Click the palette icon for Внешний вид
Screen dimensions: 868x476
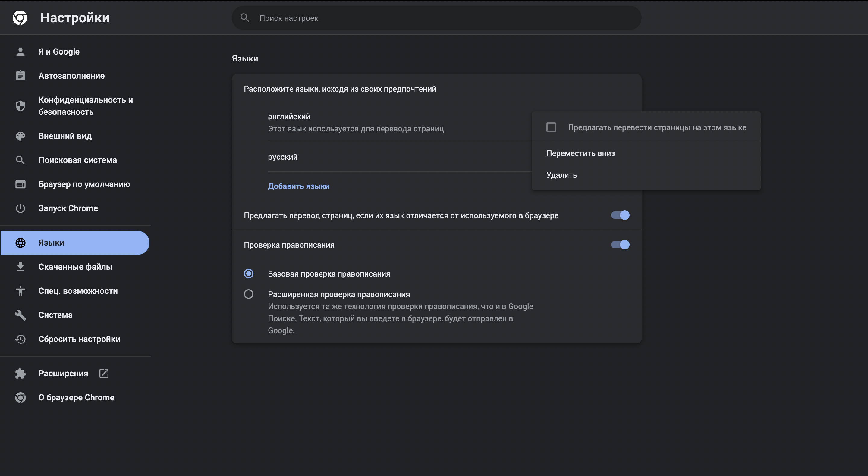[20, 136]
